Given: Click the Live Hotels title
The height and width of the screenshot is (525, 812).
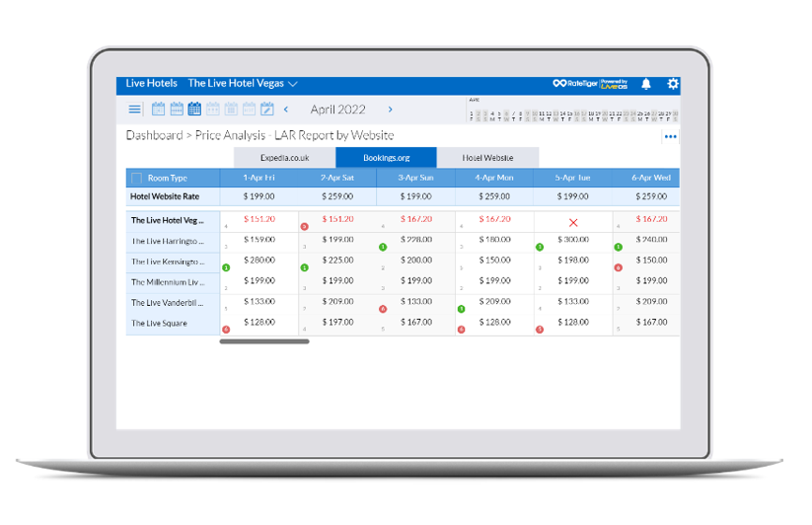Looking at the screenshot, I should 151,83.
